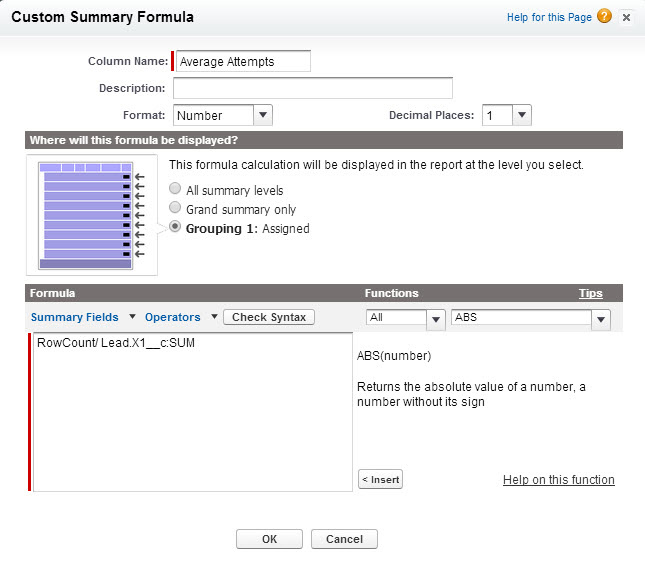The width and height of the screenshot is (645, 564).
Task: Click into the Description input field
Action: coord(313,88)
